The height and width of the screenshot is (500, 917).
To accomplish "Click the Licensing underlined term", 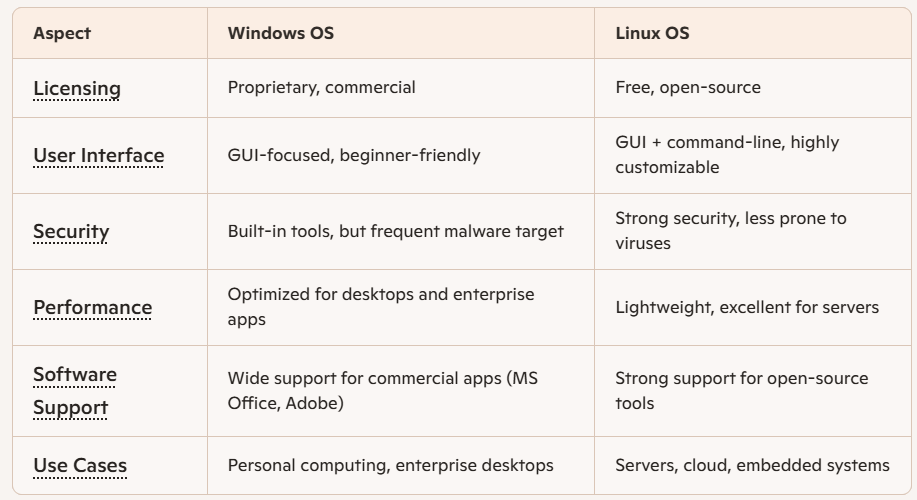I will (x=77, y=88).
